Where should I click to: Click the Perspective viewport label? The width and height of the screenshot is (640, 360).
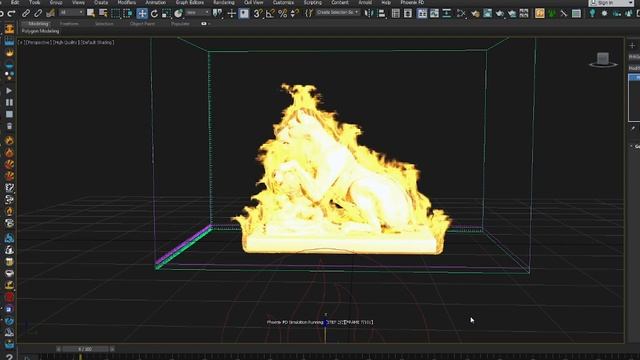[x=38, y=42]
